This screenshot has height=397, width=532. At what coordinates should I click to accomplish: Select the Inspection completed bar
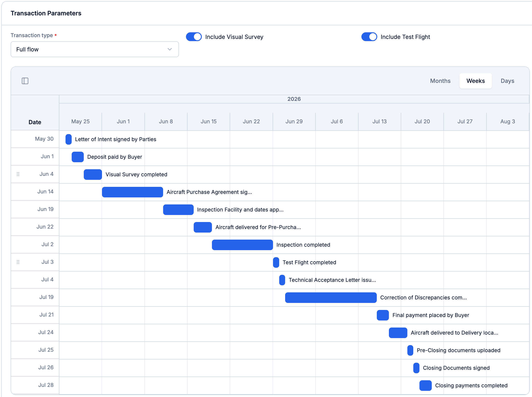pos(242,245)
